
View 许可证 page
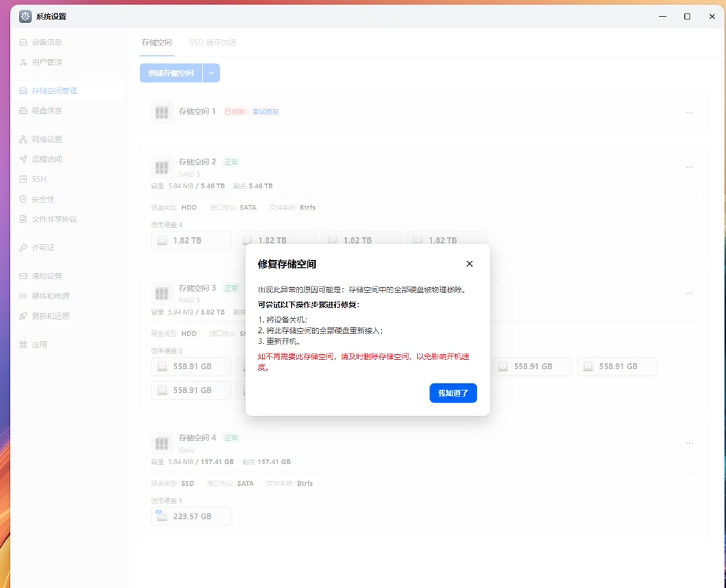click(42, 248)
